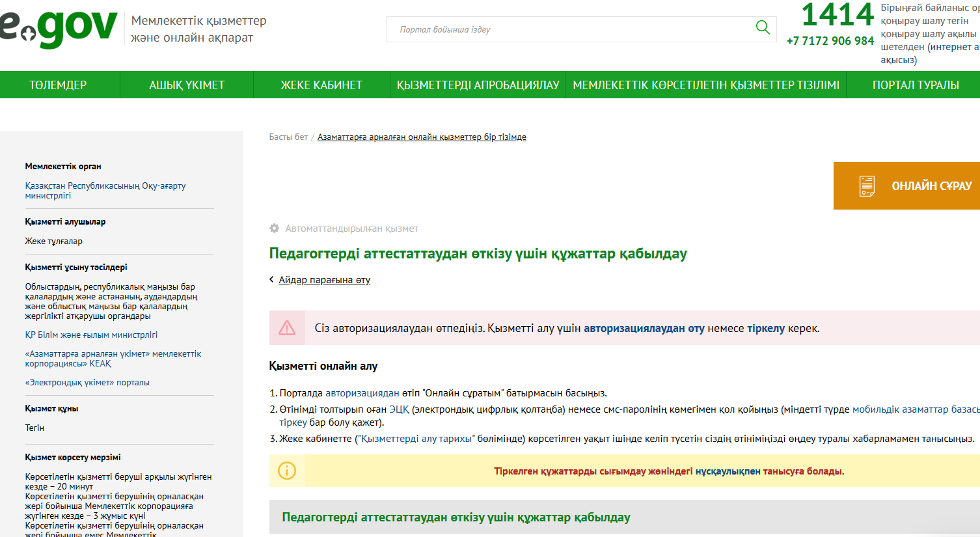
Task: Click Айдар парағына өту link
Action: pyautogui.click(x=324, y=280)
